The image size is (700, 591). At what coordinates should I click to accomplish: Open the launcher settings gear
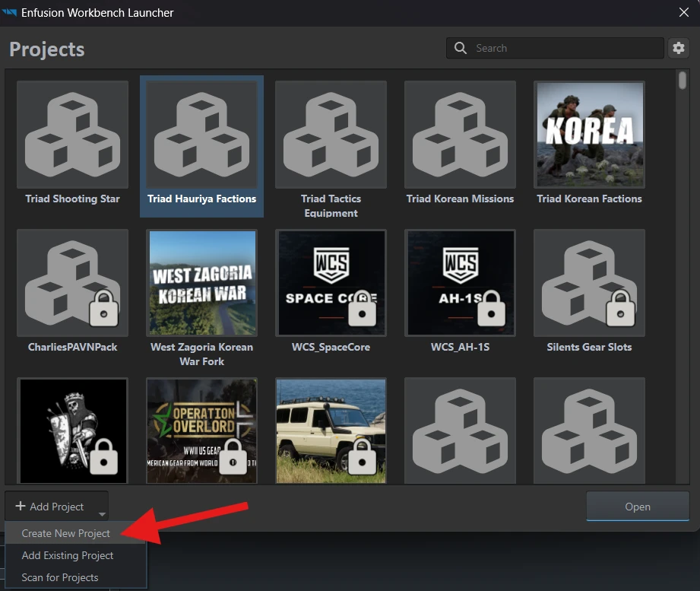click(x=679, y=48)
